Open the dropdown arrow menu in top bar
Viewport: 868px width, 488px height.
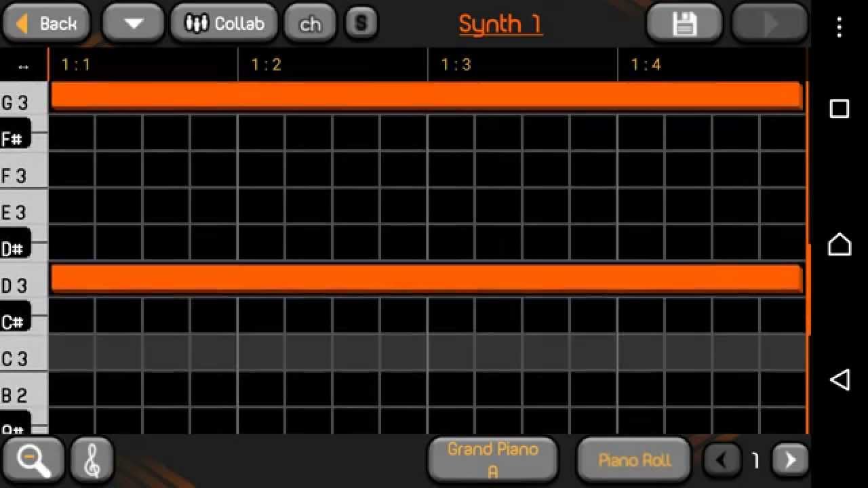[x=134, y=24]
